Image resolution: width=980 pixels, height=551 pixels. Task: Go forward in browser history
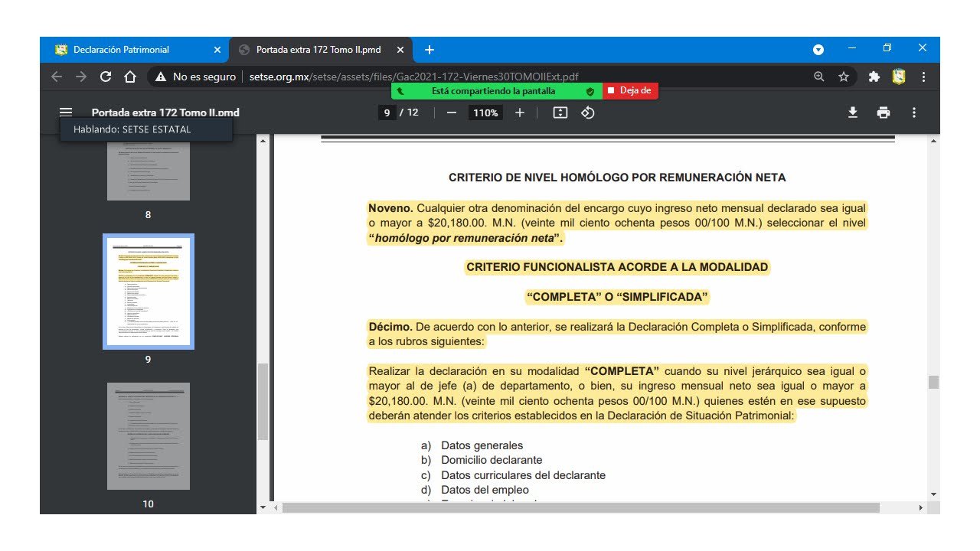(x=81, y=77)
